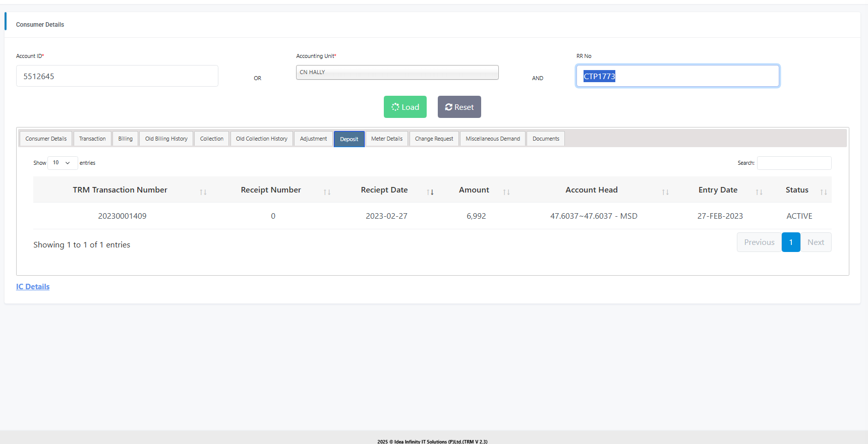868x444 pixels.
Task: Sort by Amount using its arrow icon
Action: (506, 192)
